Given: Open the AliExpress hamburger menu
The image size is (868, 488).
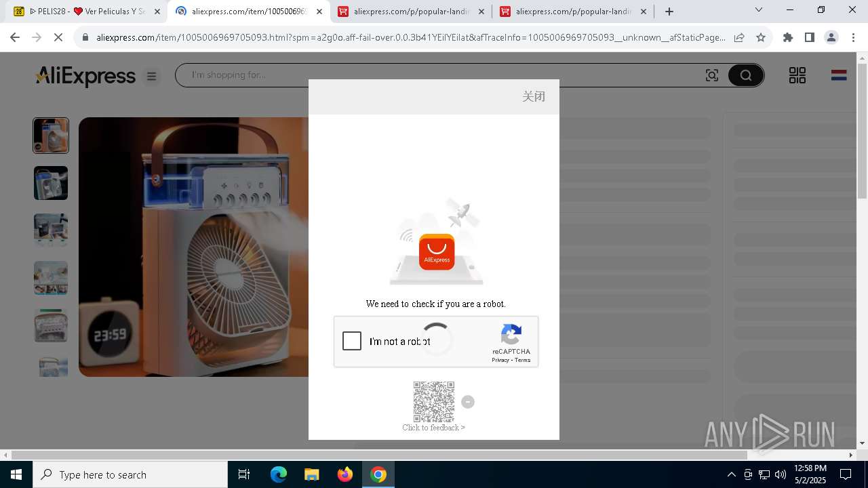Looking at the screenshot, I should tap(152, 77).
